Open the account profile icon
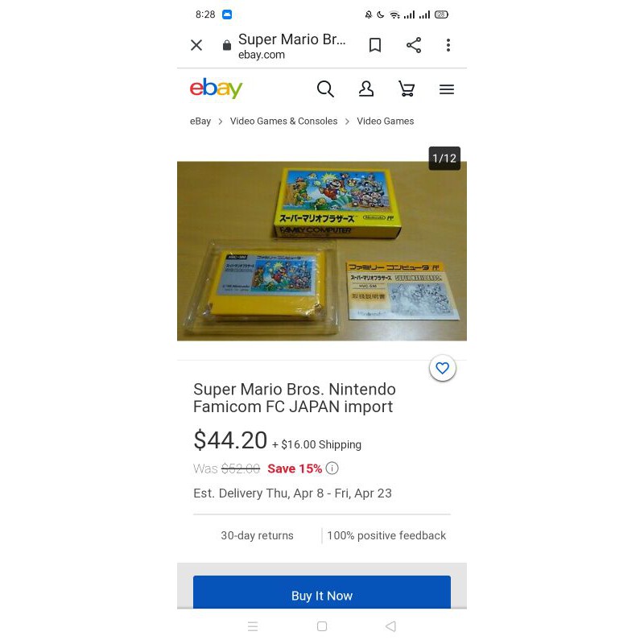 click(366, 89)
